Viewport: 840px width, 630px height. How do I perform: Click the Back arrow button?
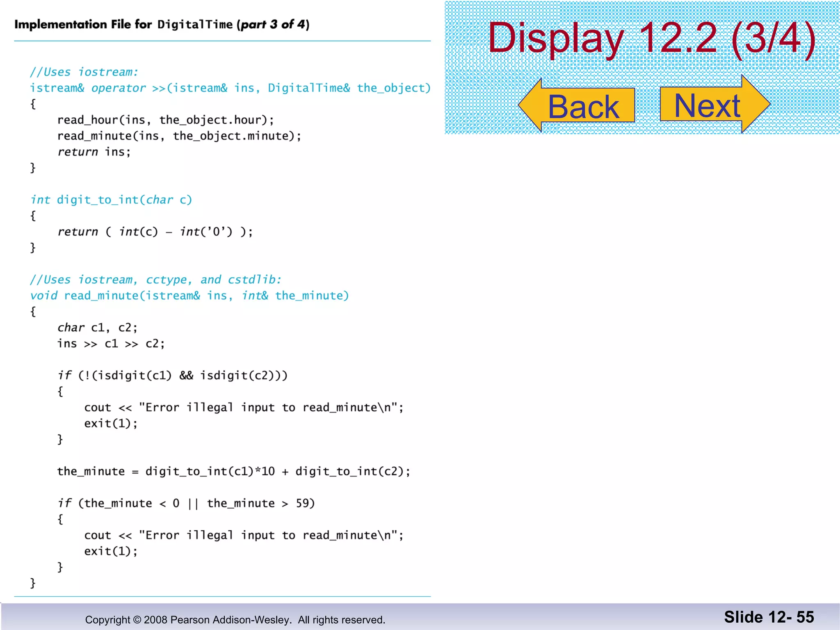click(x=576, y=105)
